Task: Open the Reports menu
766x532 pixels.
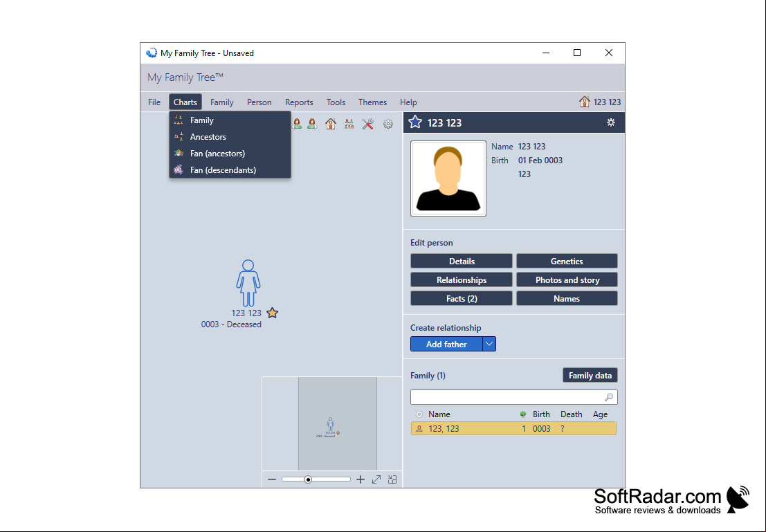Action: tap(299, 102)
